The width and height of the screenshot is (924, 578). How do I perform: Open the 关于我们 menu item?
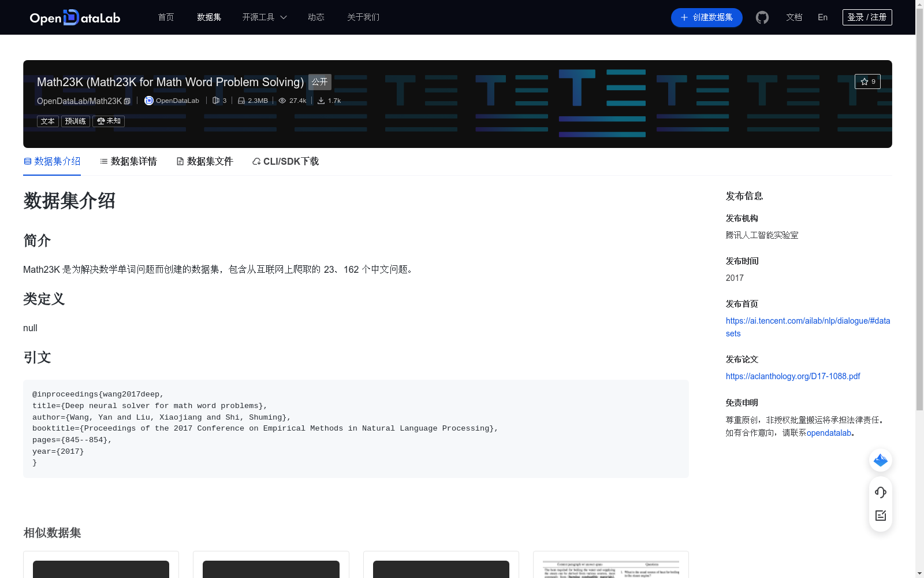coord(363,17)
